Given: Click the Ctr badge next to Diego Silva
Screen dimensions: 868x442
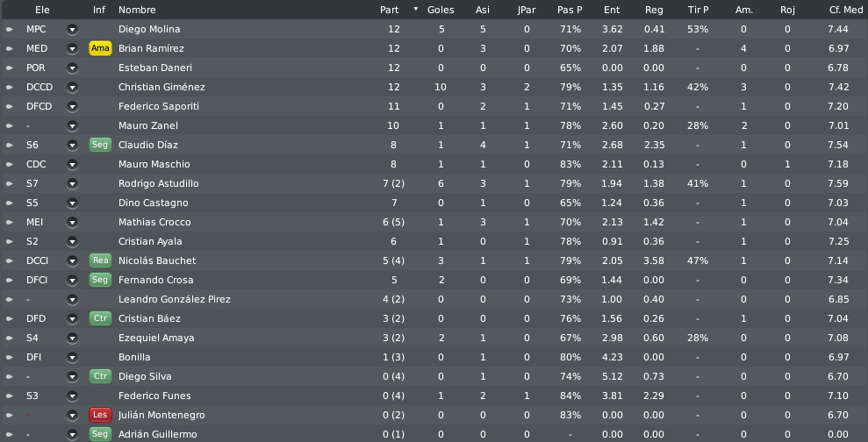Looking at the screenshot, I should click(x=100, y=376).
